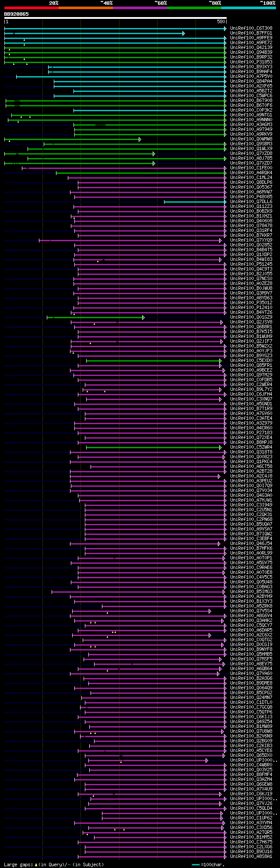Click label UniRef100_Q7XYQ9

[251, 240]
